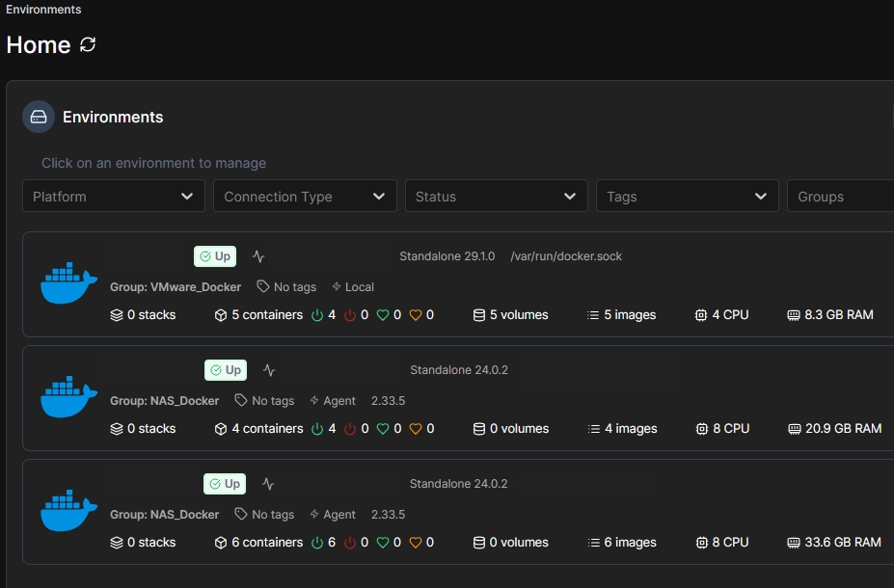Open the Connection Type filter dropdown

pos(305,197)
